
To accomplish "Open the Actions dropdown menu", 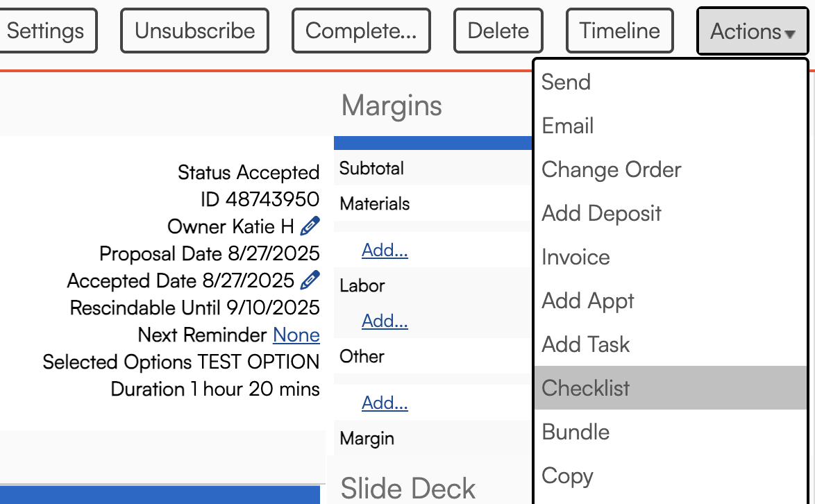I will coord(753,31).
